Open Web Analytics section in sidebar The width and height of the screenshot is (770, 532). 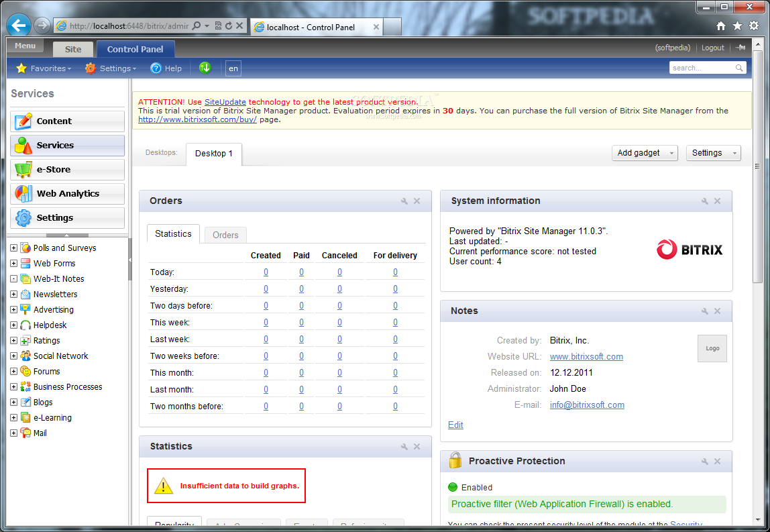(67, 193)
